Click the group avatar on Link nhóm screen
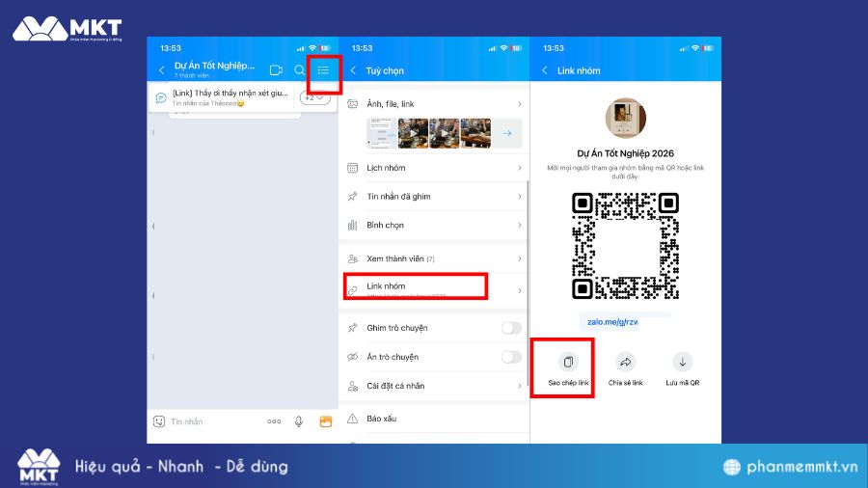This screenshot has height=488, width=868. (626, 118)
